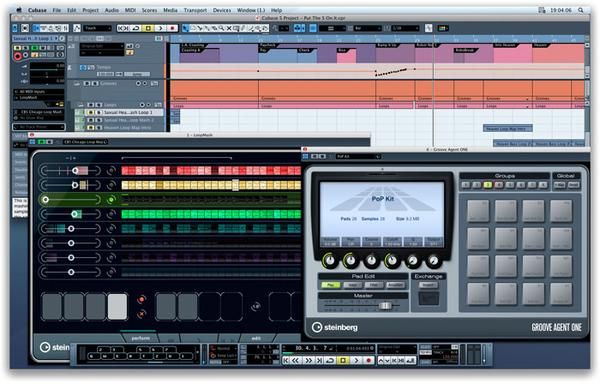
Task: Open the Devices menu
Action: tap(222, 10)
